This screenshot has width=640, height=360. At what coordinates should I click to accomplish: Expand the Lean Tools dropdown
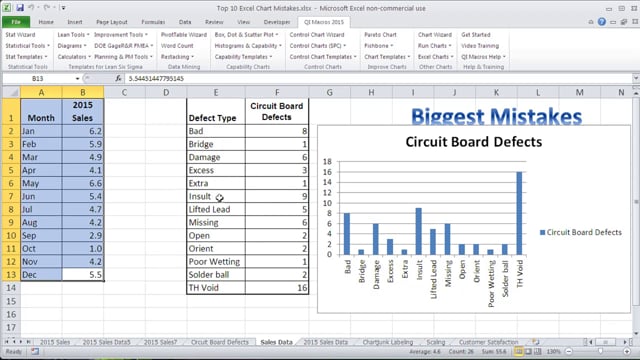[73, 35]
